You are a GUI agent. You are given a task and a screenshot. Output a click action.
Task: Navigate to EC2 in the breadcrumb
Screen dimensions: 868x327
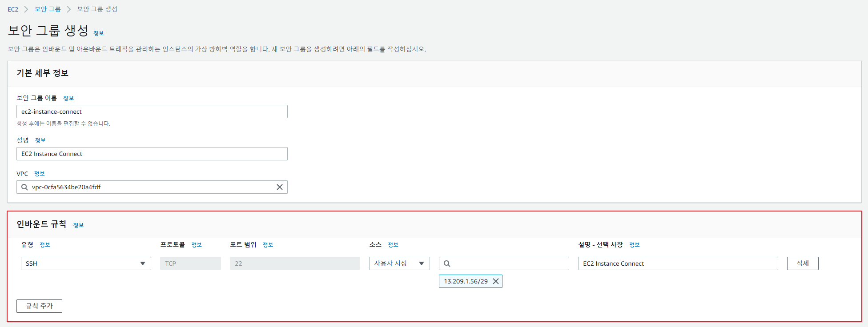[x=13, y=9]
